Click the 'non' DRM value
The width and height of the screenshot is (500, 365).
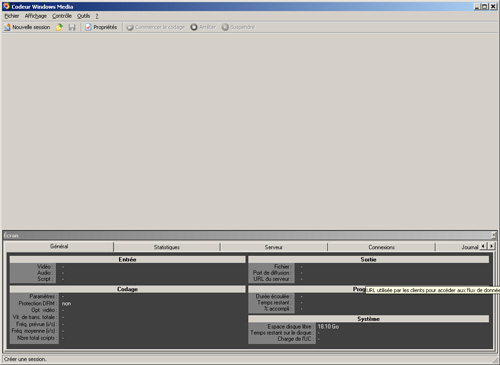click(66, 304)
